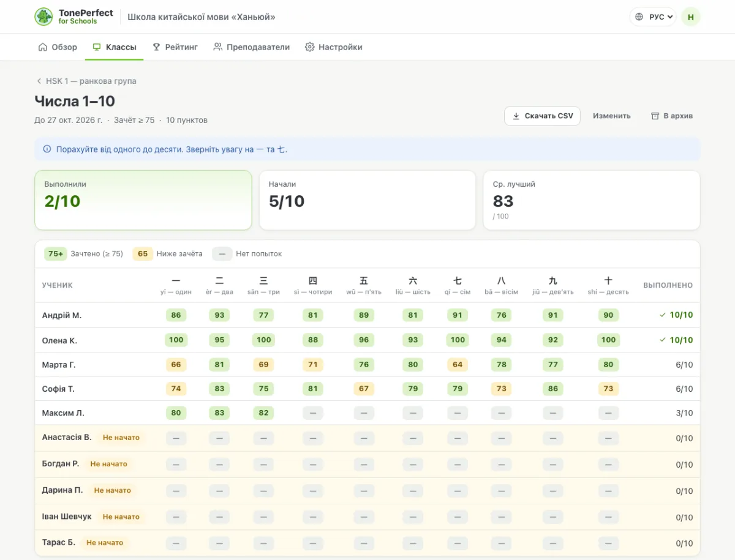Image resolution: width=735 pixels, height=560 pixels.
Task: Click the trophy icon for Рейтинг
Action: (x=156, y=47)
